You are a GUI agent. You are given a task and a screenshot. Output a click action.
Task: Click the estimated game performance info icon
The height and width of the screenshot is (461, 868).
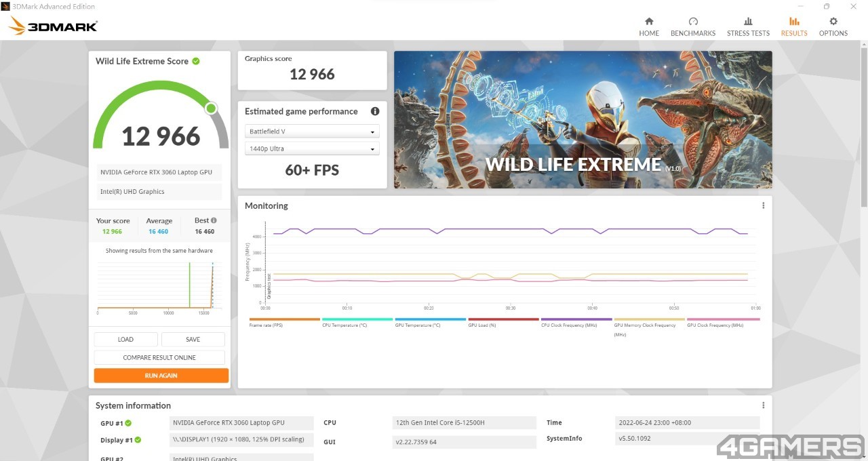point(375,111)
